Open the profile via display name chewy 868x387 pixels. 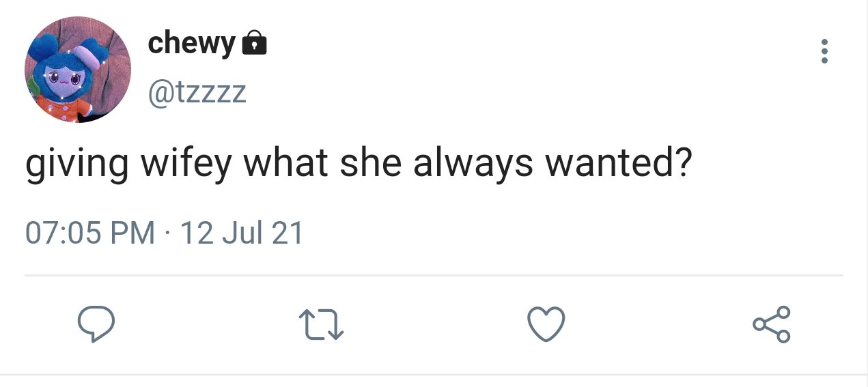click(191, 44)
